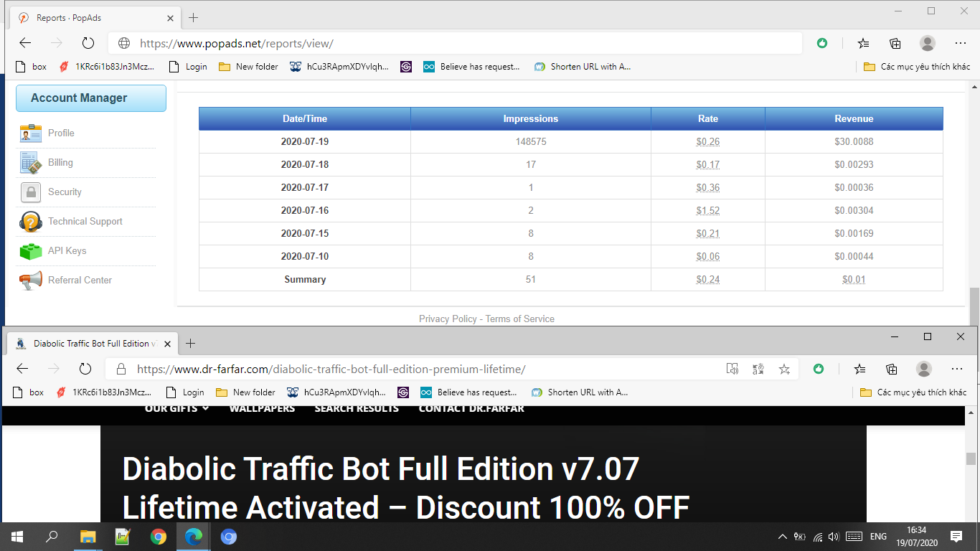Screen dimensions: 980x551
Task: Open WALLPAPERS menu on dr-farfar site
Action: (262, 408)
